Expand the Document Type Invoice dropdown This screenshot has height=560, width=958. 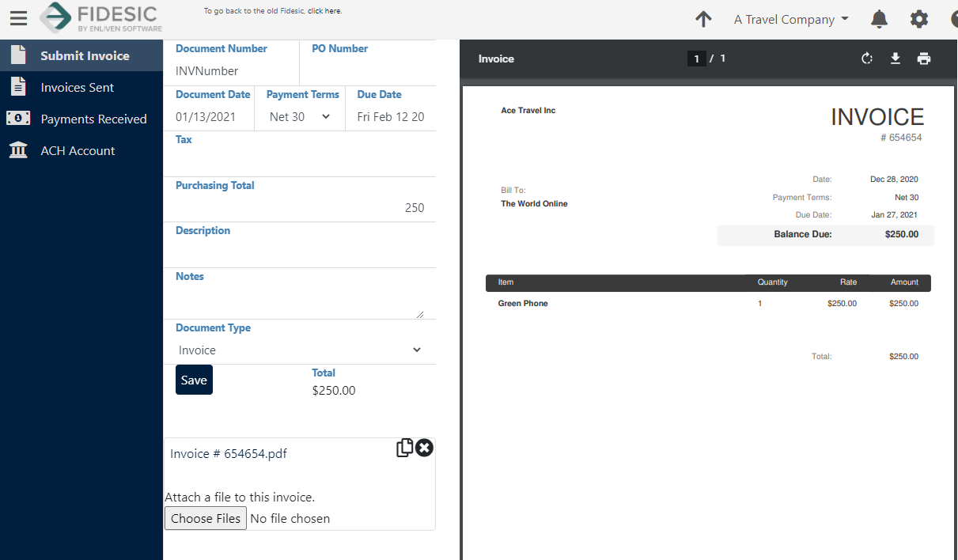coord(300,350)
